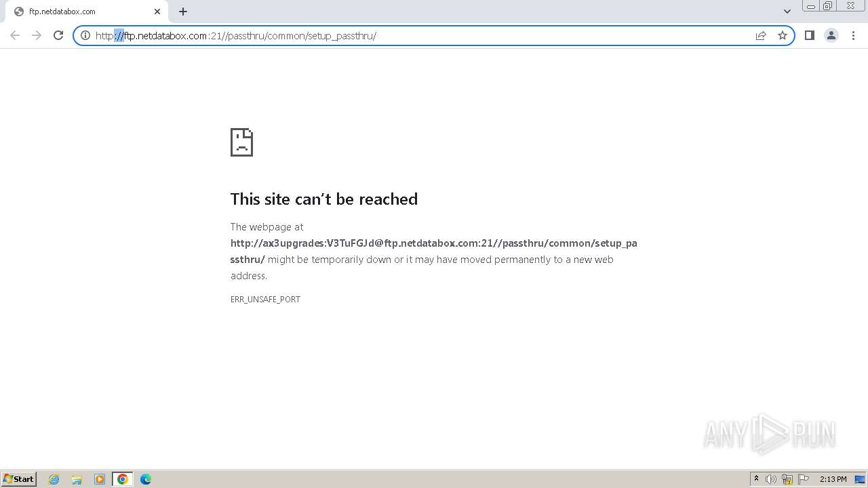
Task: Restore down the Chrome window
Action: pos(828,6)
